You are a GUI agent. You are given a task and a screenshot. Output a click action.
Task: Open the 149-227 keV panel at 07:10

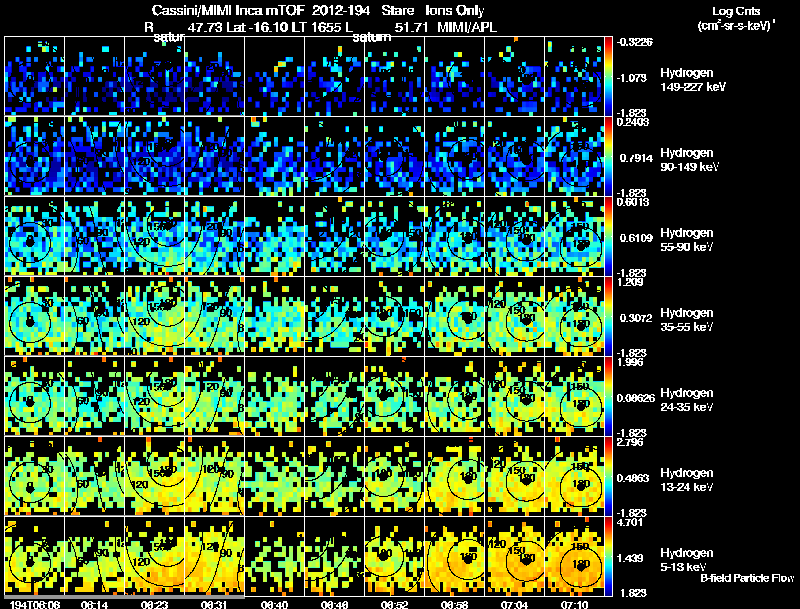pyautogui.click(x=574, y=76)
